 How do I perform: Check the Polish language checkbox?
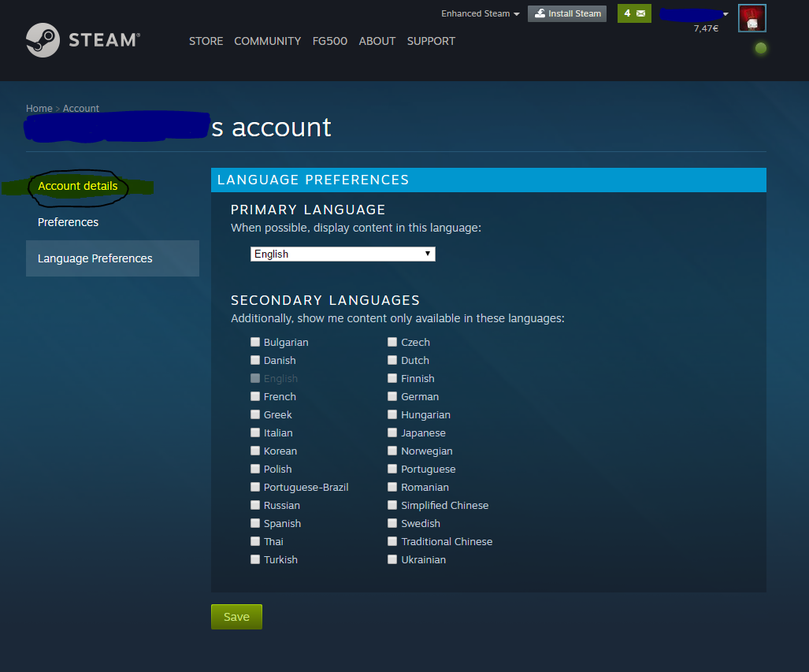pyautogui.click(x=255, y=469)
